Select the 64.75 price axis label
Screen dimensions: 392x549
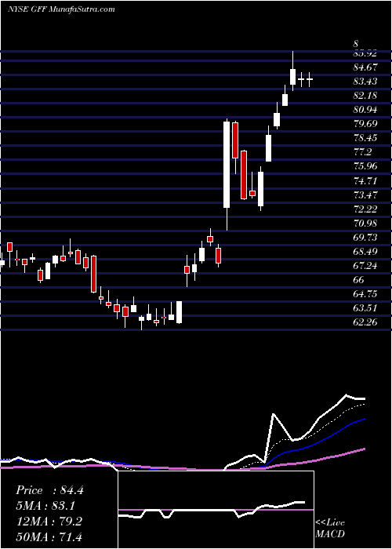(365, 293)
